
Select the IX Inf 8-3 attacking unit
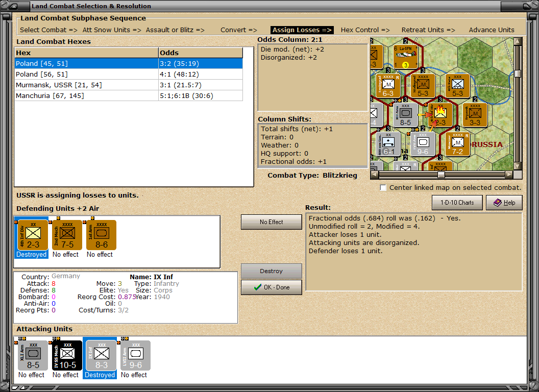(x=102, y=356)
